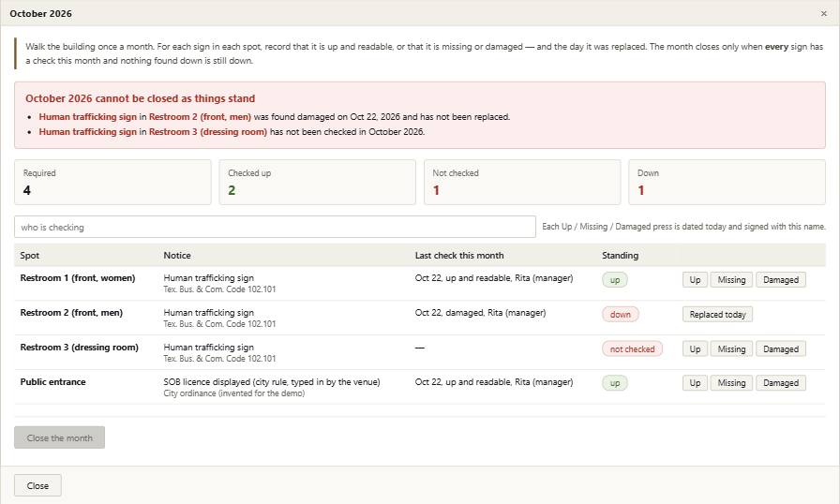Click the 'Required' 4 summary card

[112, 182]
